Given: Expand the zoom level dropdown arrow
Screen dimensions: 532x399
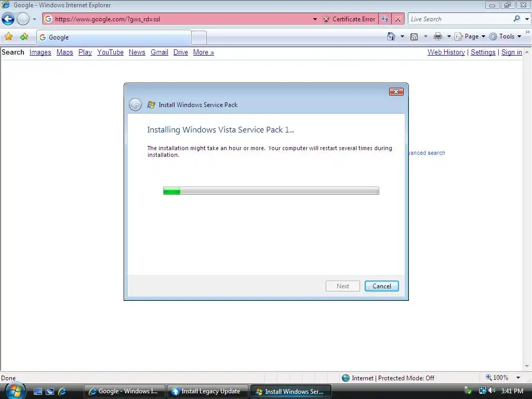Looking at the screenshot, I should tap(518, 378).
